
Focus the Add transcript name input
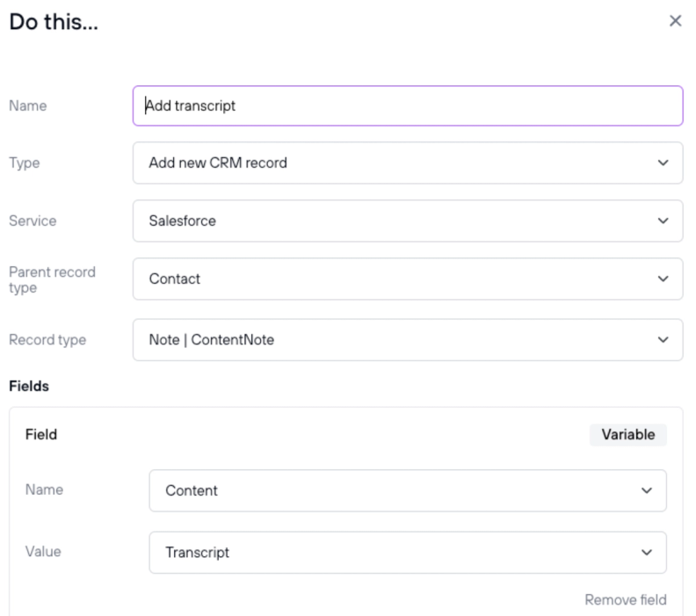408,106
